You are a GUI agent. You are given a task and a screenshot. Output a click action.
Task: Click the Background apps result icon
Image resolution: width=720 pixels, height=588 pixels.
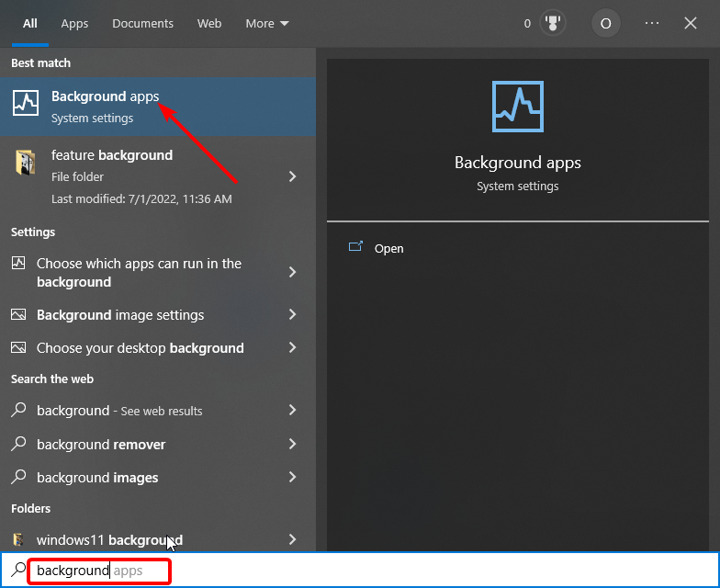pyautogui.click(x=26, y=103)
